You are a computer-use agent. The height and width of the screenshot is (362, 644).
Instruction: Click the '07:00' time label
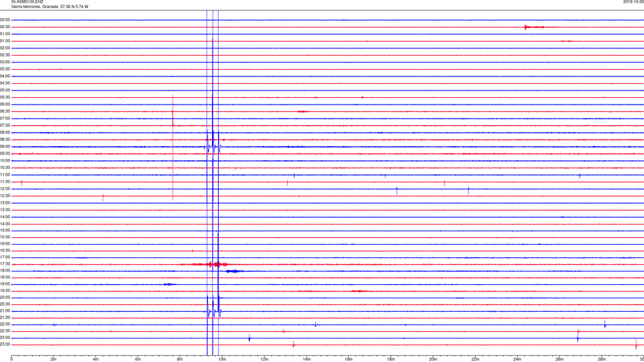(x=5, y=118)
